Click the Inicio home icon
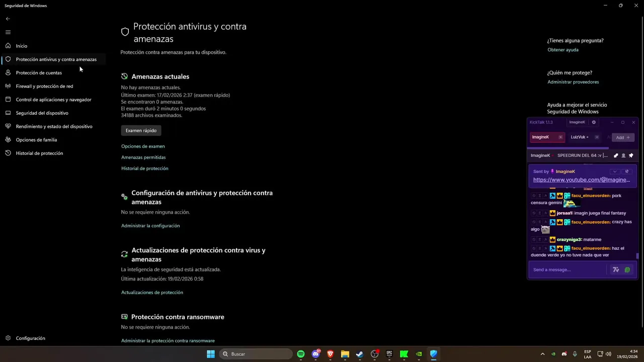The image size is (644, 362). click(8, 46)
